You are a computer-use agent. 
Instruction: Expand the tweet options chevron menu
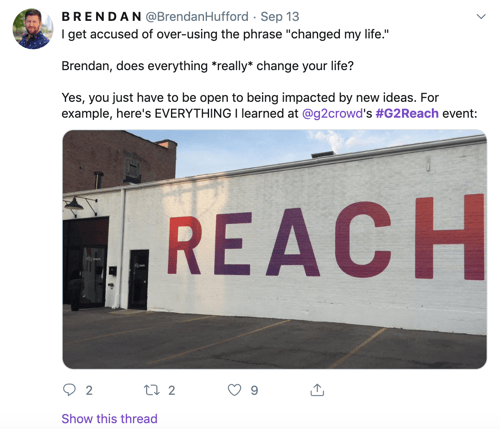click(x=481, y=16)
